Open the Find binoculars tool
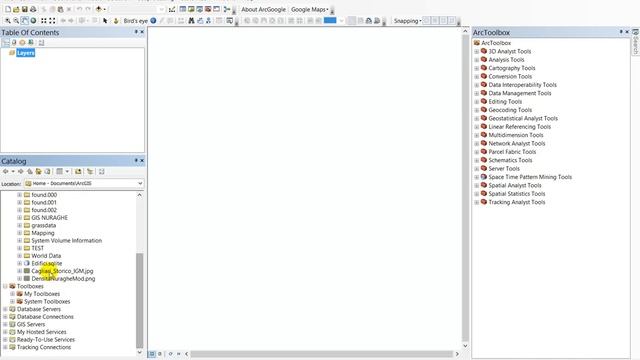 pyautogui.click(x=191, y=20)
